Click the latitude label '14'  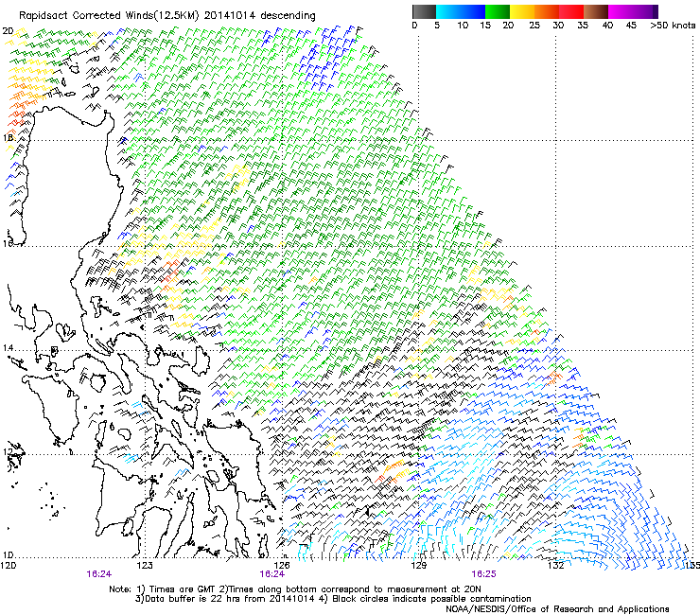pos(8,348)
